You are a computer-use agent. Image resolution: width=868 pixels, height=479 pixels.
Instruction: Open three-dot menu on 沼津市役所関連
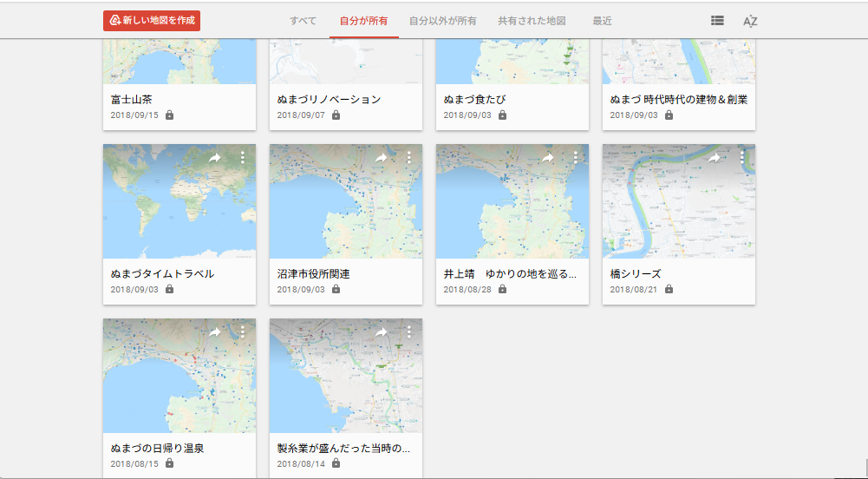(409, 158)
